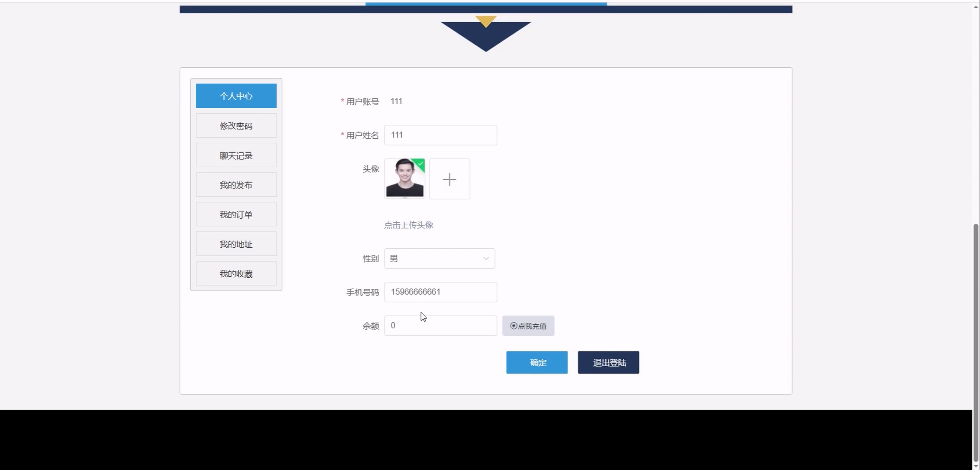Viewport: 980px width, 470px height.
Task: Click the 手机号码 phone input
Action: 440,292
